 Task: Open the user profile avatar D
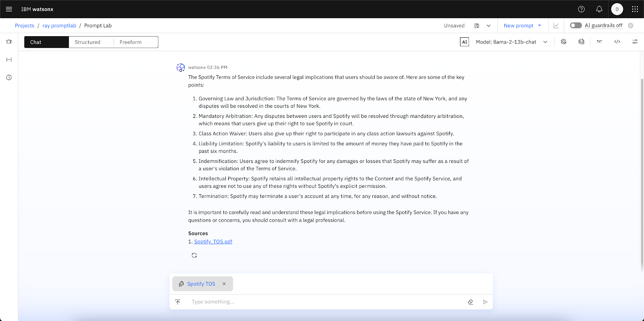coord(617,9)
